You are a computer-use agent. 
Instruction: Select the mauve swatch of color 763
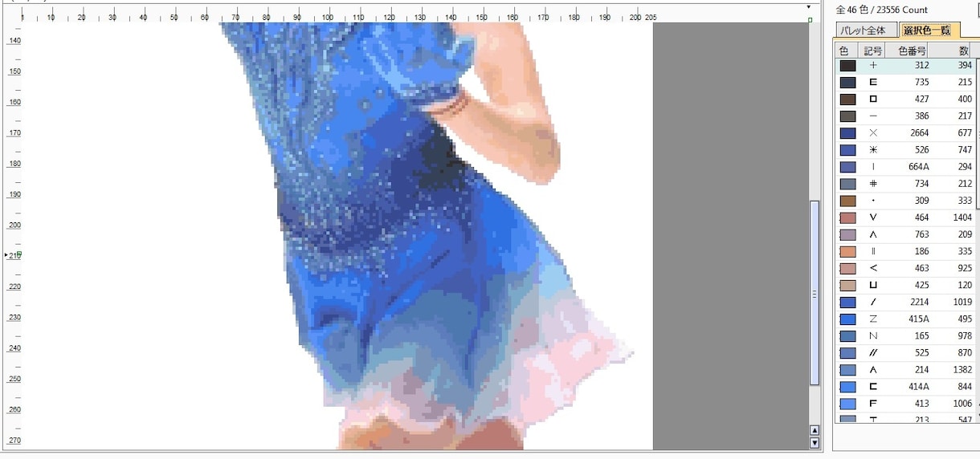point(847,235)
